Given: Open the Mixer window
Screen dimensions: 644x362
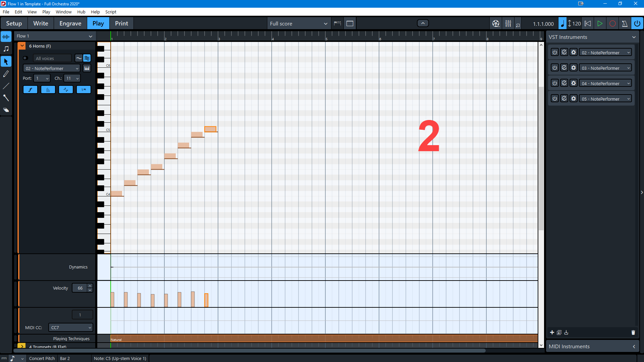Looking at the screenshot, I should point(508,23).
